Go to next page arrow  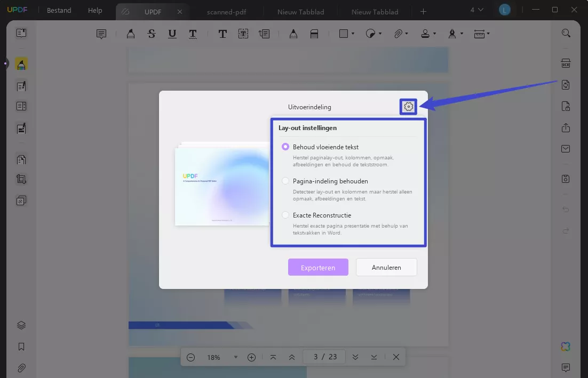pyautogui.click(x=355, y=357)
